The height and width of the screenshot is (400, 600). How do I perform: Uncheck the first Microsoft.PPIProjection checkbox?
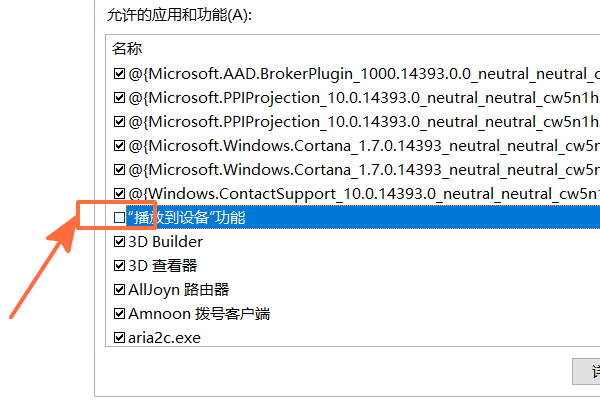tap(120, 97)
